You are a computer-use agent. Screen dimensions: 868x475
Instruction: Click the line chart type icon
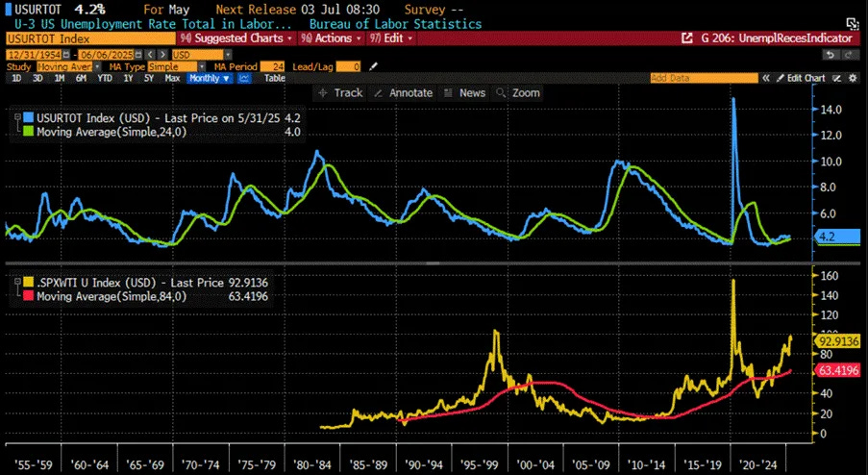(x=243, y=78)
